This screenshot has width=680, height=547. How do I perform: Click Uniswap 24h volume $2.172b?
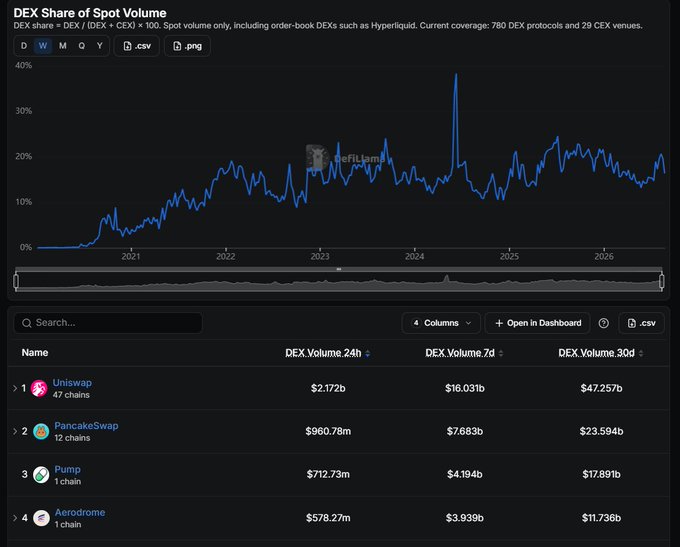pyautogui.click(x=328, y=388)
